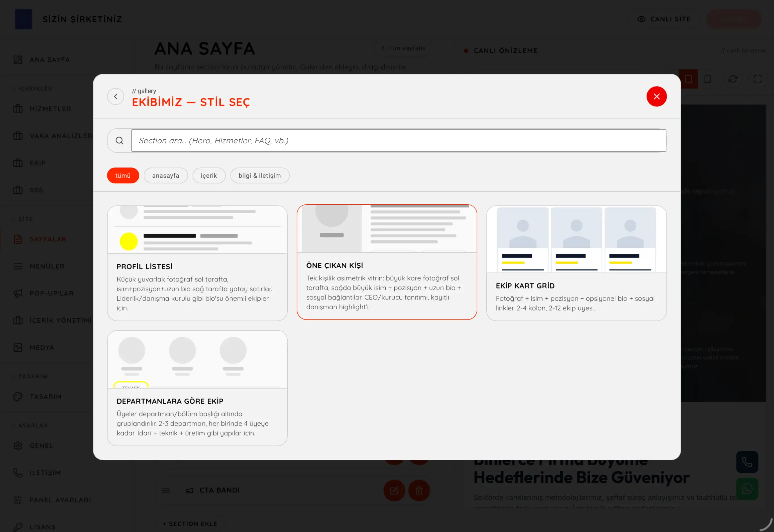
Task: Click the SSS sidebar icon
Action: 18,190
